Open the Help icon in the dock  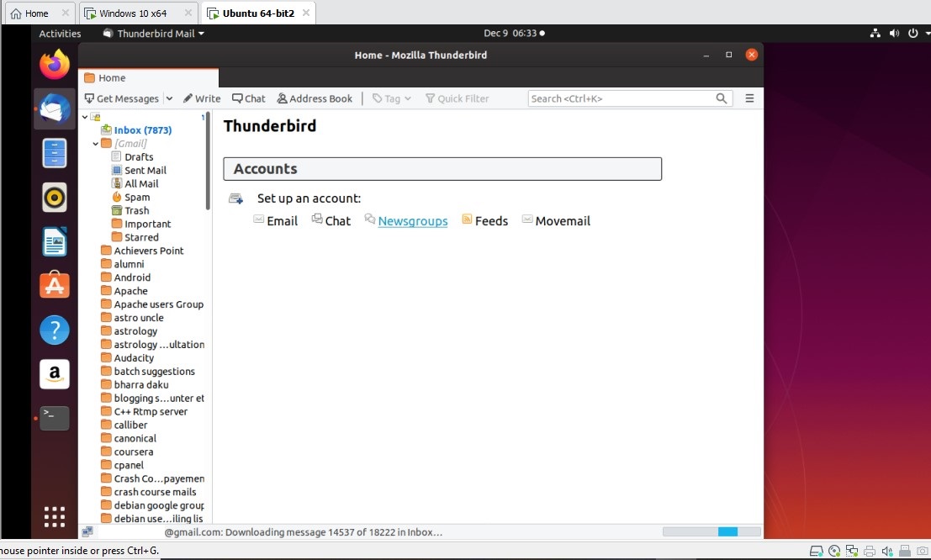[55, 330]
